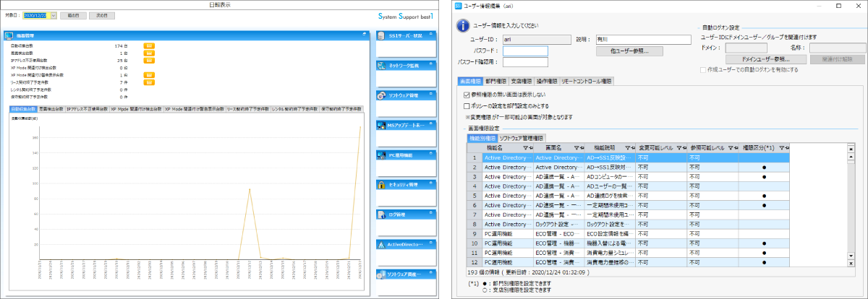Click the ログ管理 panel icon
Image resolution: width=868 pixels, height=299 pixels.
point(382,214)
